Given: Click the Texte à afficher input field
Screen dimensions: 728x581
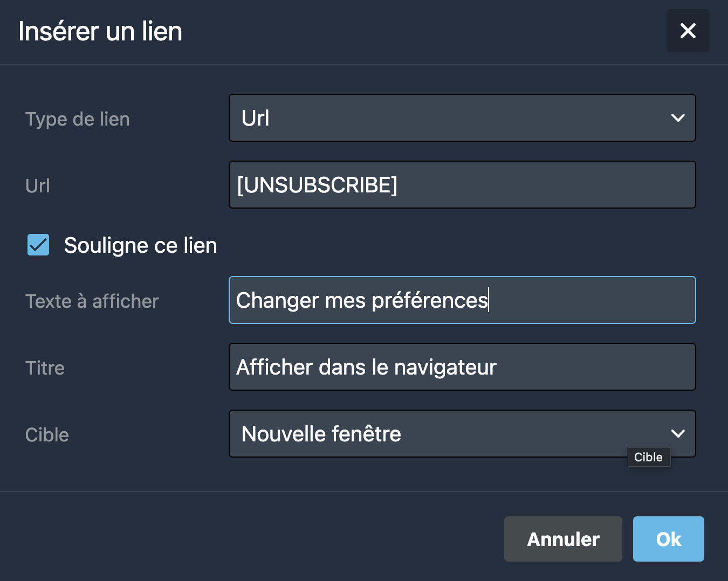Looking at the screenshot, I should click(462, 300).
